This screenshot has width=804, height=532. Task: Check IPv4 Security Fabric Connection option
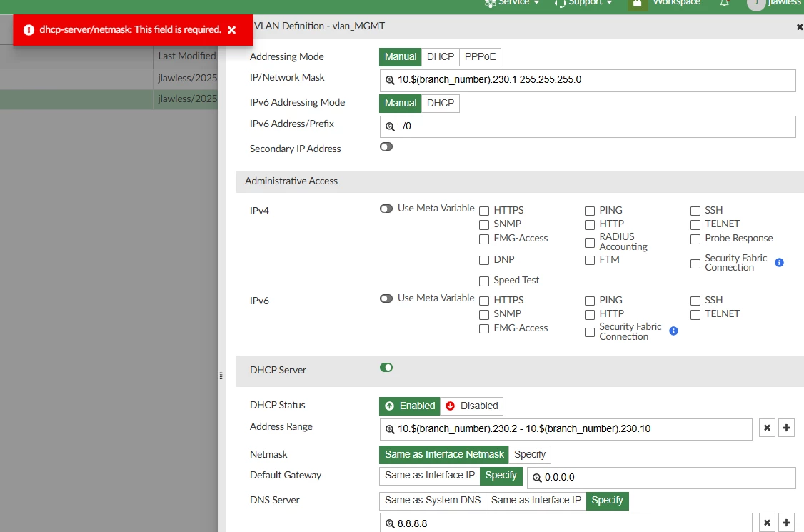click(695, 264)
